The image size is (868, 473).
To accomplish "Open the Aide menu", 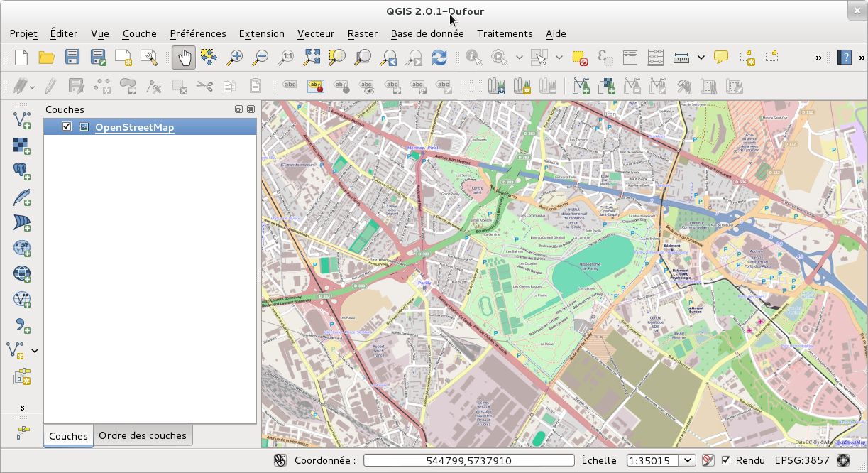I will tap(556, 33).
